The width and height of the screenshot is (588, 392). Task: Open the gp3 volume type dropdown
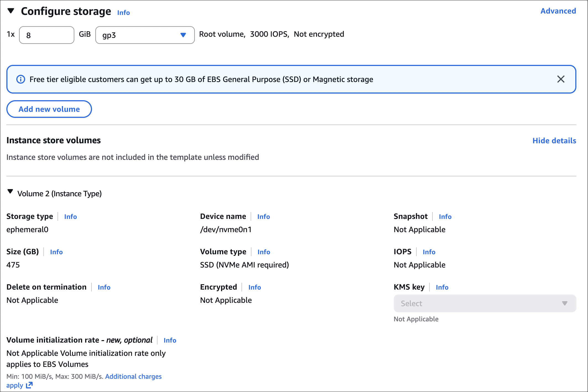tap(145, 35)
